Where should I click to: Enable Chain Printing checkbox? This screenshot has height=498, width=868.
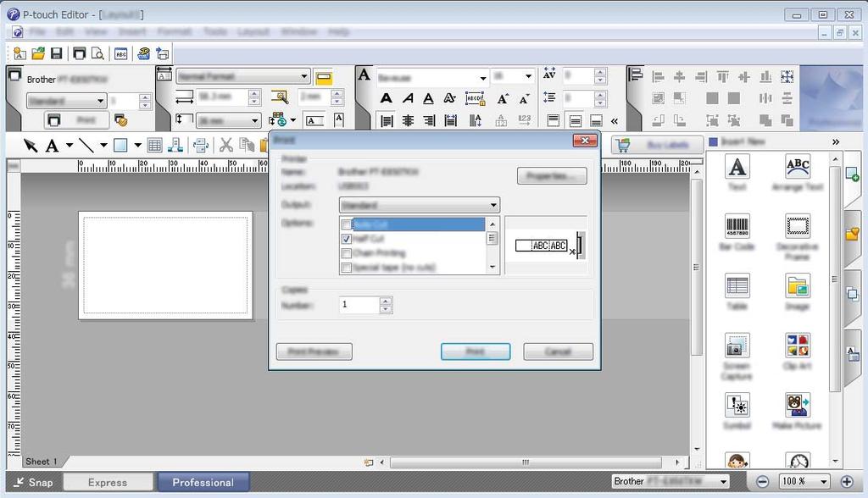[x=347, y=253]
